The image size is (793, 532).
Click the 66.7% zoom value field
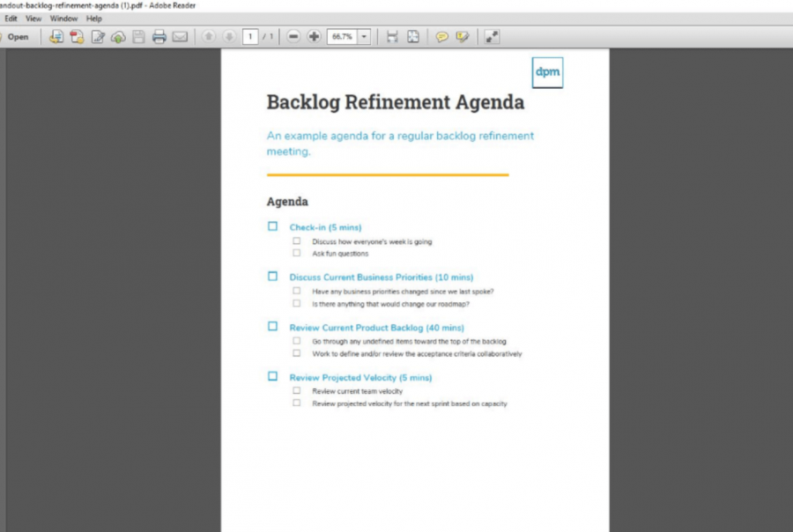[x=343, y=37]
